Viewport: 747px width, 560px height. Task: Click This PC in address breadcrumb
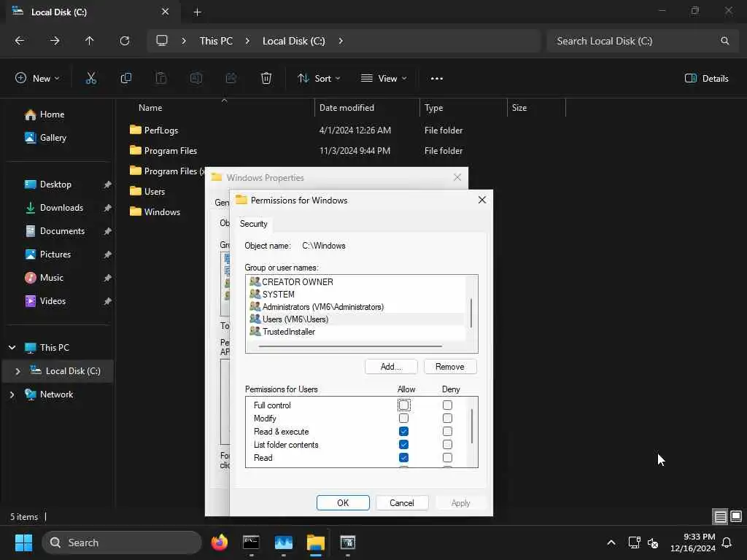coord(216,41)
